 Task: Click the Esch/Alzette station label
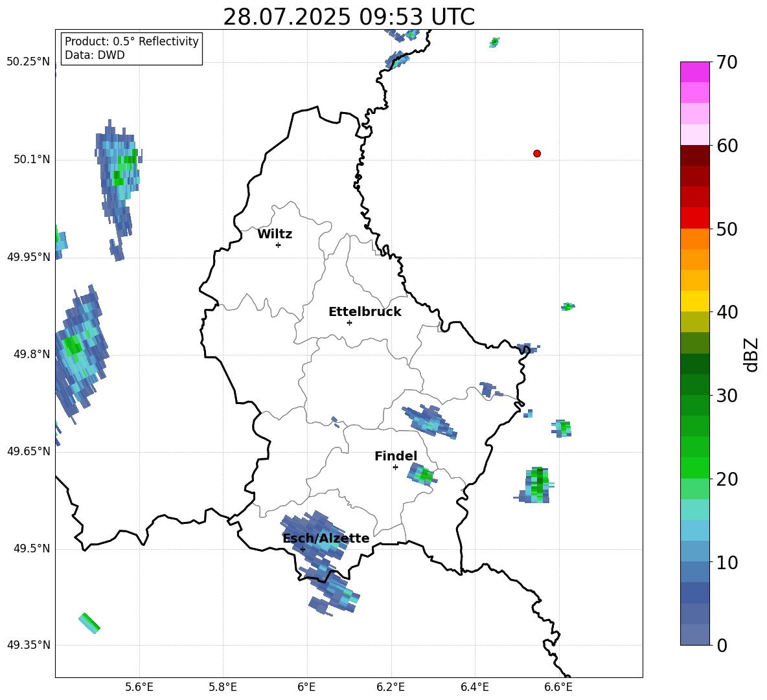tap(326, 538)
